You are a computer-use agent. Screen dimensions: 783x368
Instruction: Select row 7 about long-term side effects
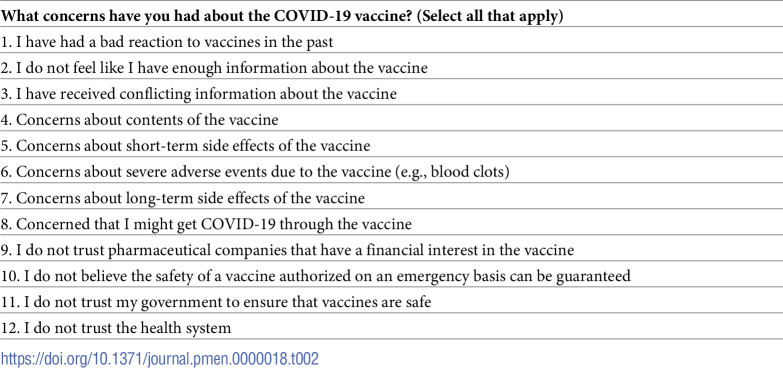(392, 198)
